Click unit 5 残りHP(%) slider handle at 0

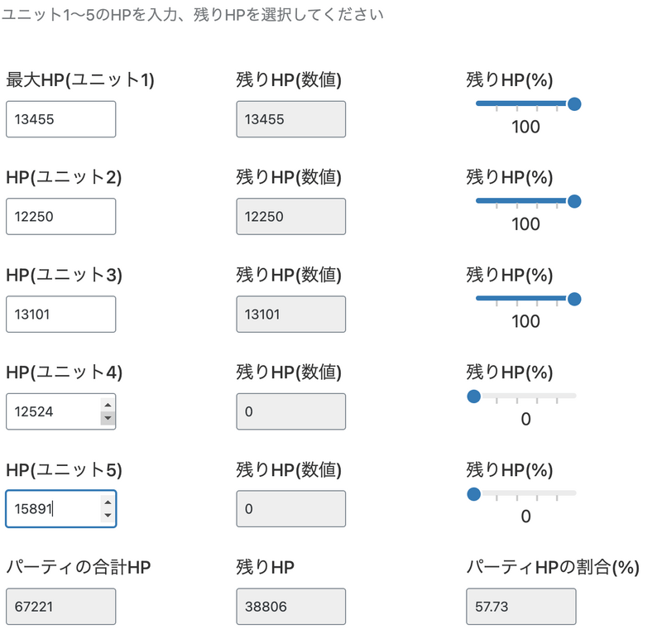click(x=474, y=494)
